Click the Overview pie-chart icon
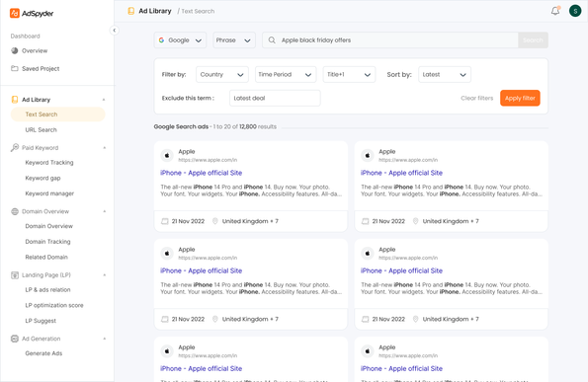Image resolution: width=588 pixels, height=382 pixels. coord(15,50)
